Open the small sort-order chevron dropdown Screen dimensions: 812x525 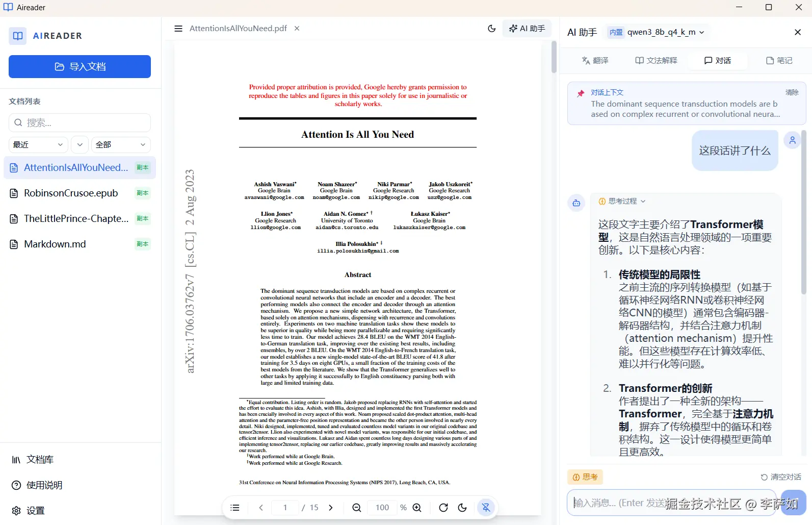[x=80, y=145]
